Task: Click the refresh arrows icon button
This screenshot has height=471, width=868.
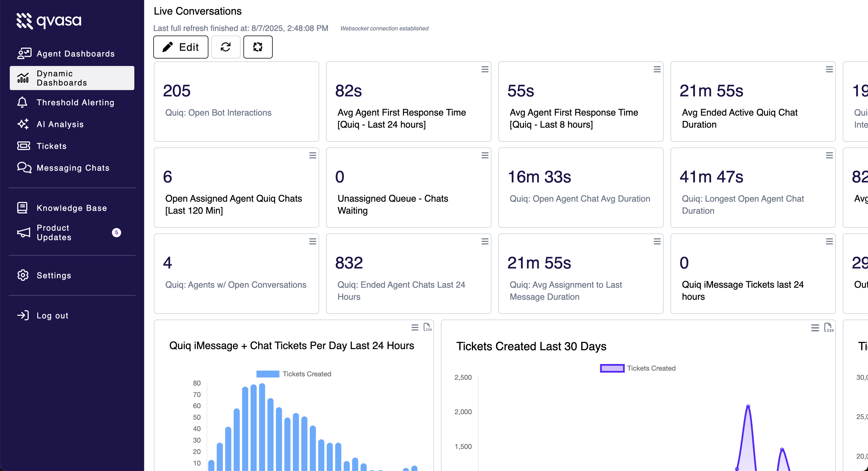Action: (225, 47)
